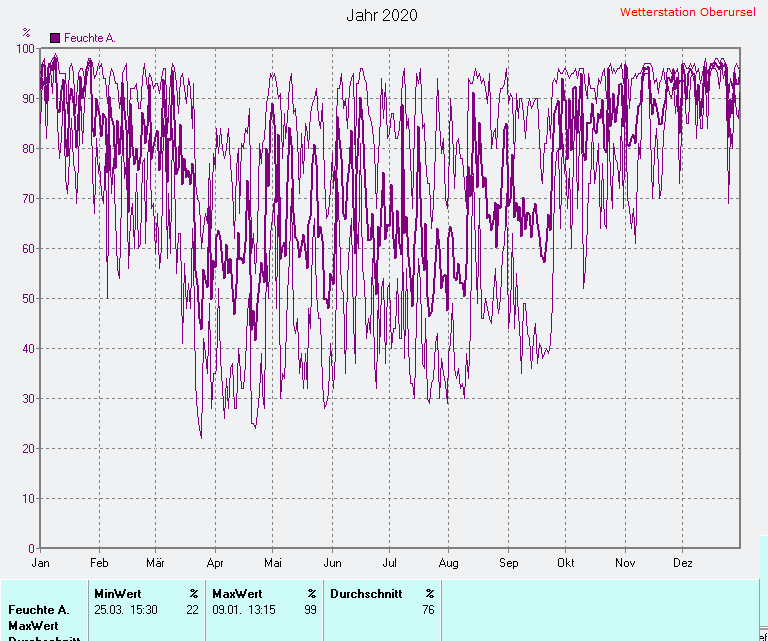Viewport: 768px width, 641px height.
Task: Click the 20 y-axis label
Action: point(28,448)
